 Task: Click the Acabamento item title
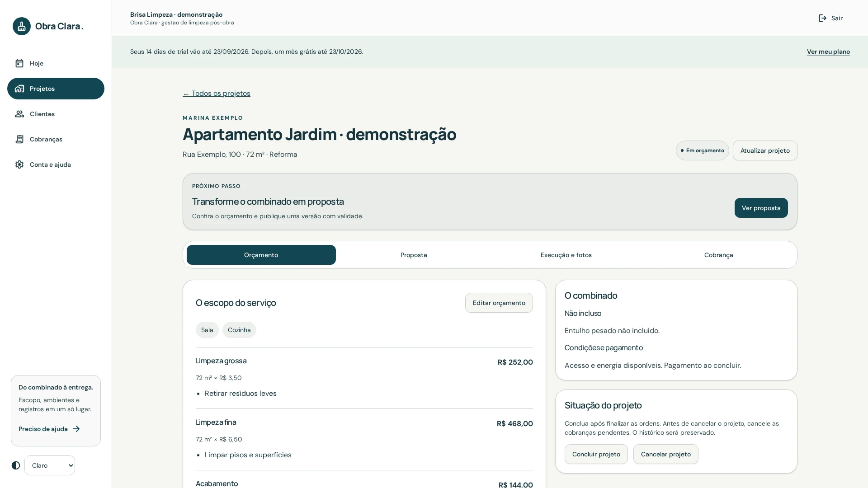point(217,483)
